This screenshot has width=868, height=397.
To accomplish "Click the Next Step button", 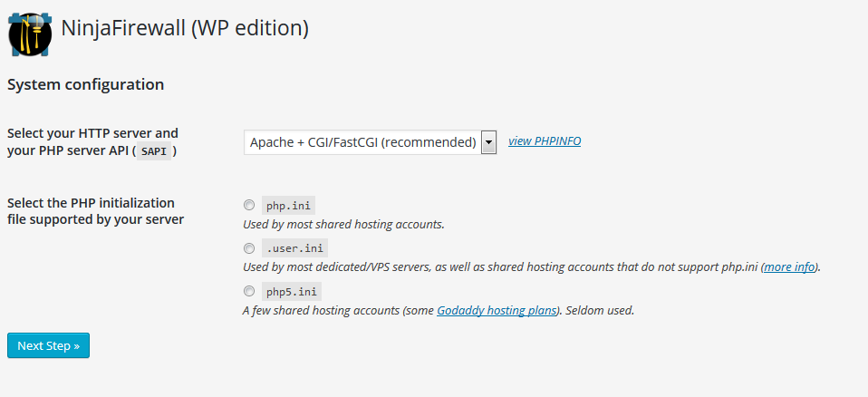I will pos(48,345).
